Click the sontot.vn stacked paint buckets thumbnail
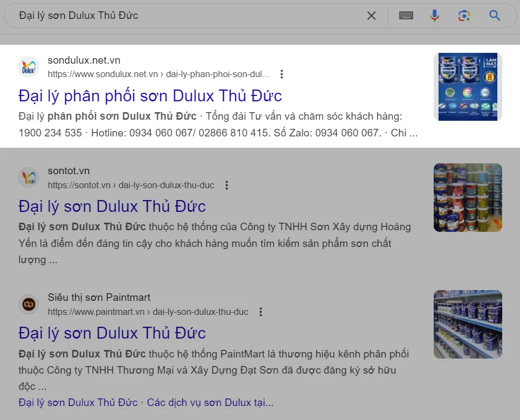520x420 pixels. pyautogui.click(x=468, y=197)
